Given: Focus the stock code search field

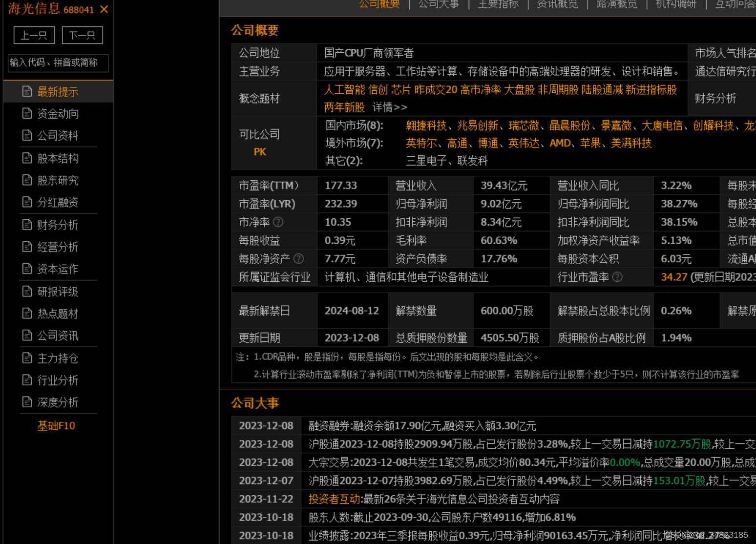Looking at the screenshot, I should point(58,63).
